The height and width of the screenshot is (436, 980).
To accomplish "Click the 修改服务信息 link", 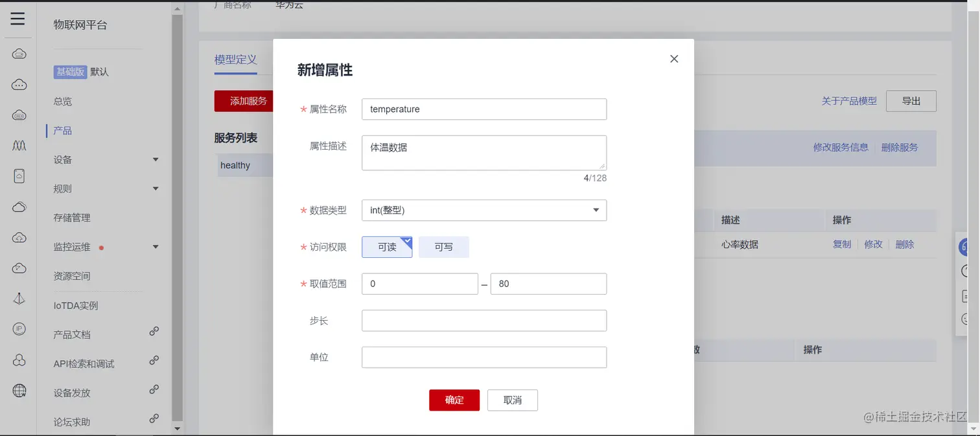I will (x=841, y=147).
